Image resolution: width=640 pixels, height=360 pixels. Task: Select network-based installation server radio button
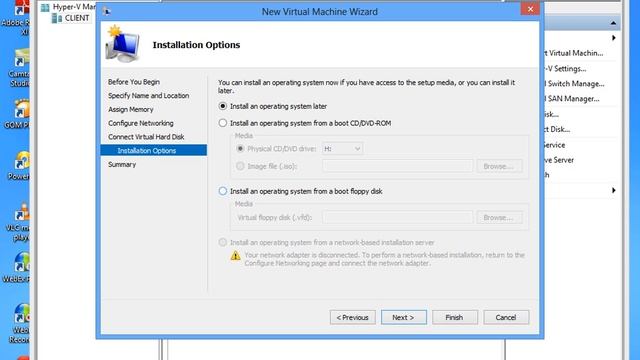click(222, 242)
